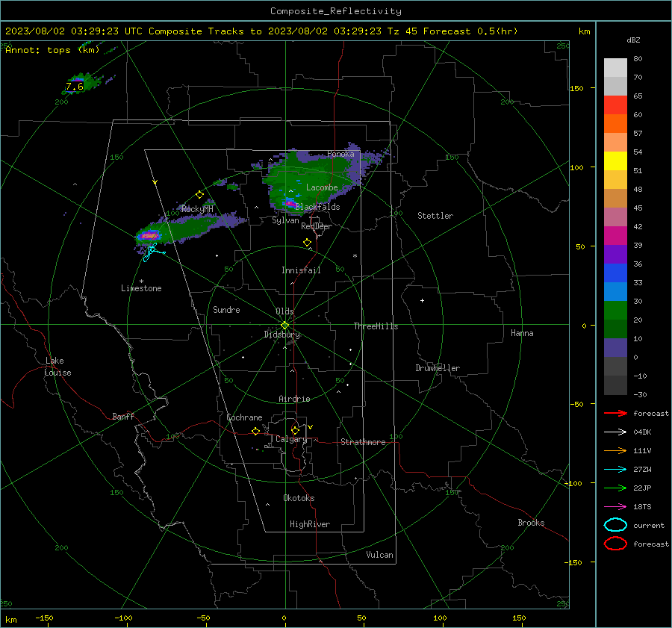This screenshot has height=628, width=672.
Task: Click the Strathmore label
Action: click(x=363, y=442)
